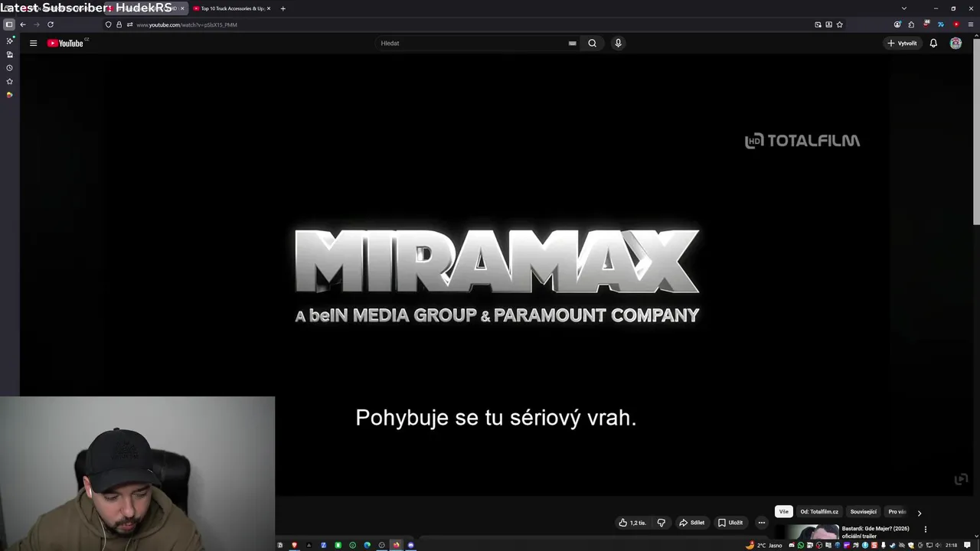
Task: Switch to Top 10 Truck Accessories tab
Action: pyautogui.click(x=230, y=8)
